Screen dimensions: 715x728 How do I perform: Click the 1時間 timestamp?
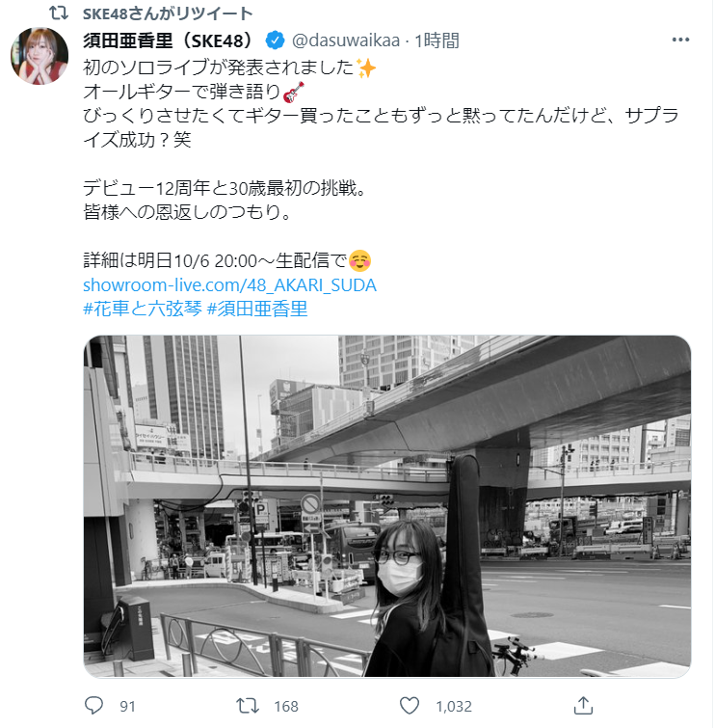pos(437,40)
